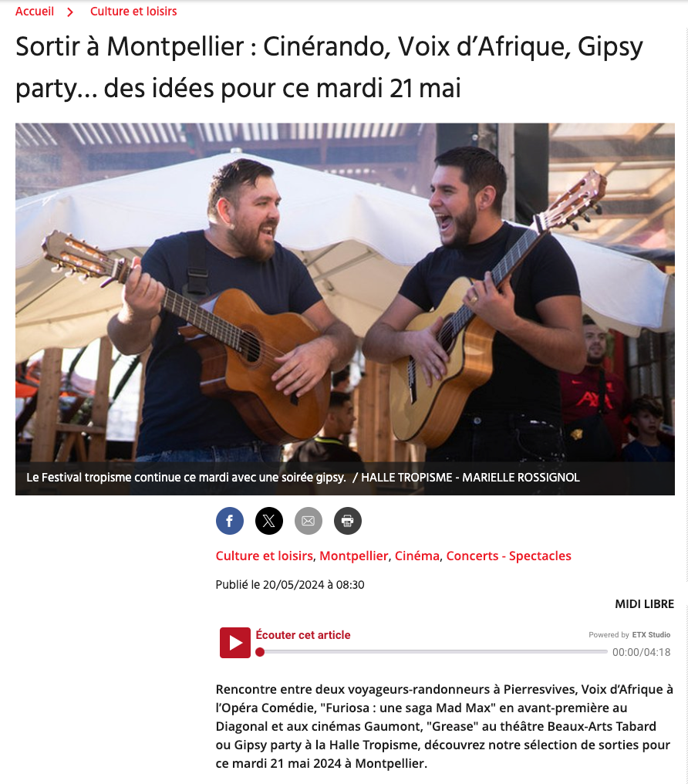Send article by email icon
This screenshot has height=784, width=688.
pos(309,521)
